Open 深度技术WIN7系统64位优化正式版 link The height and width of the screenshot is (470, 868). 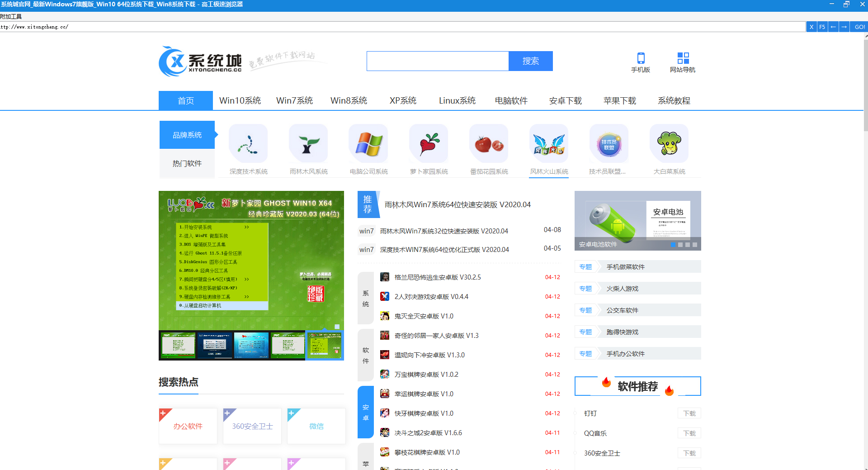(x=444, y=249)
